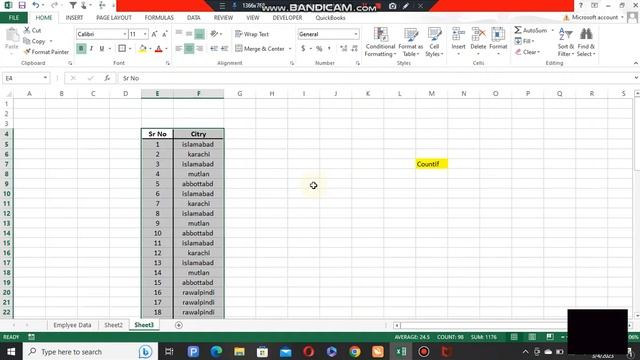Viewport: 640px width, 360px height.
Task: Open the Borders dropdown arrow
Action: pyautogui.click(x=130, y=49)
